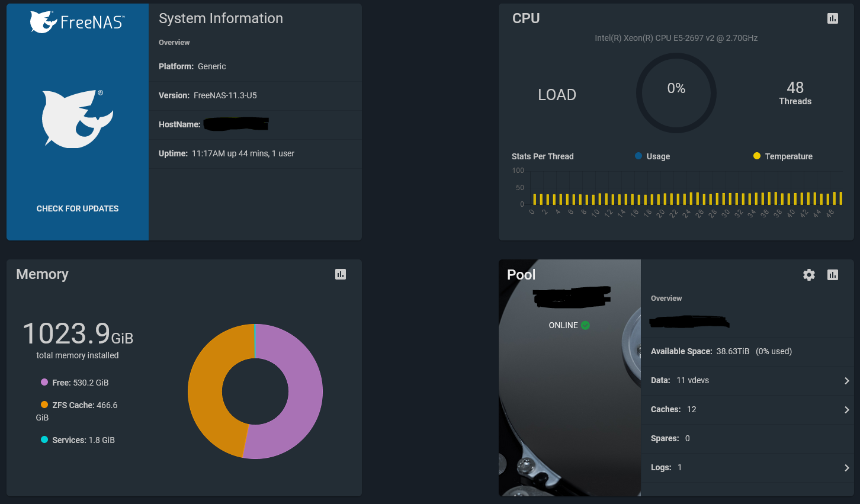Screen dimensions: 860x504
Task: Click the orange ZFS Cache legend dot
Action: [44, 405]
